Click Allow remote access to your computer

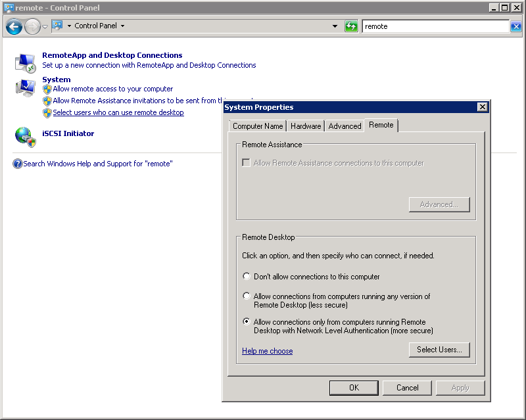112,89
